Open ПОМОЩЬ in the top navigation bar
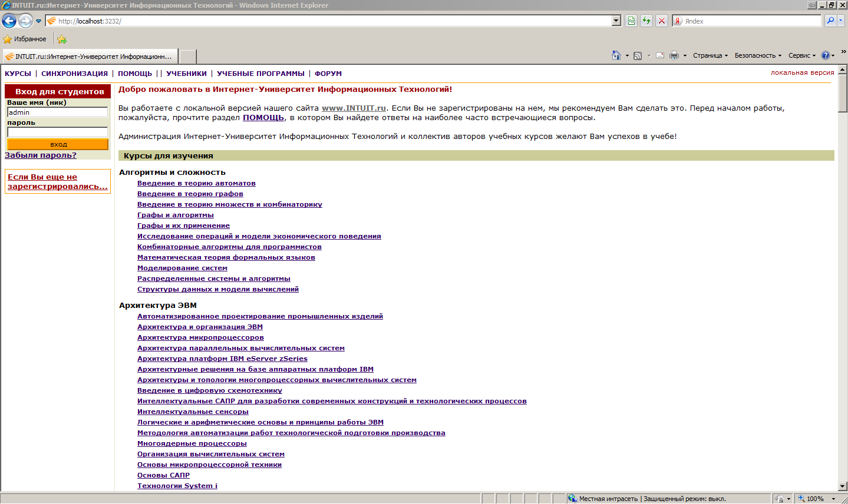Viewport: 848px width, 504px height. click(135, 74)
